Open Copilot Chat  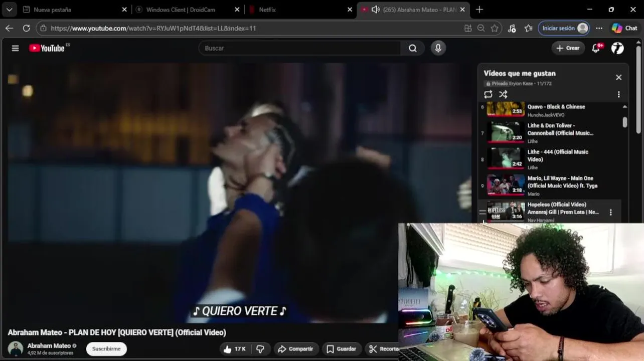coord(624,28)
